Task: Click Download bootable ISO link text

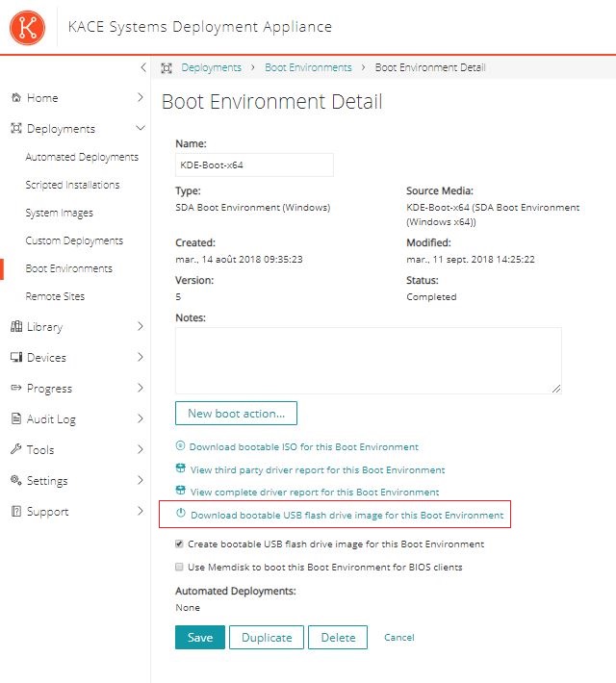Action: tap(304, 447)
